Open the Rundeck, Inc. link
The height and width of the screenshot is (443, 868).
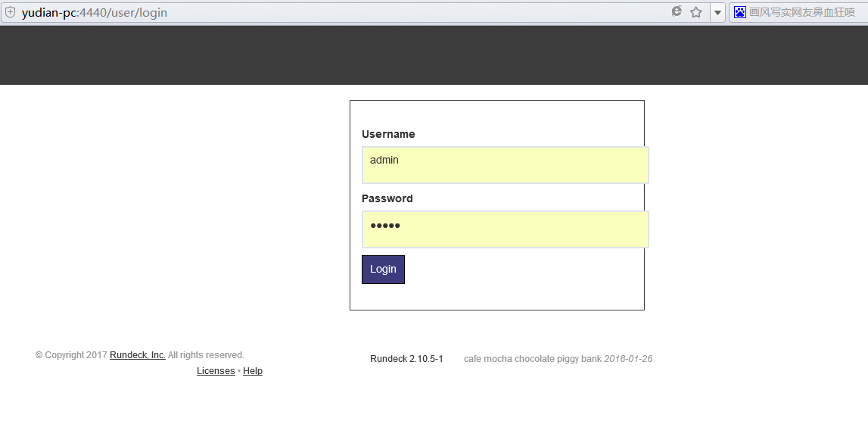coord(137,355)
